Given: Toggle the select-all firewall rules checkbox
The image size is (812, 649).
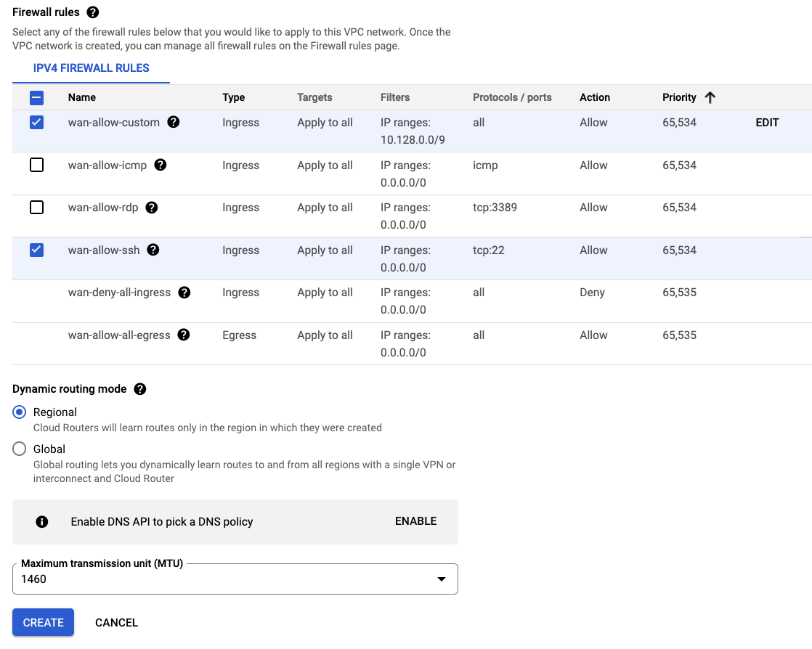Looking at the screenshot, I should (36, 97).
